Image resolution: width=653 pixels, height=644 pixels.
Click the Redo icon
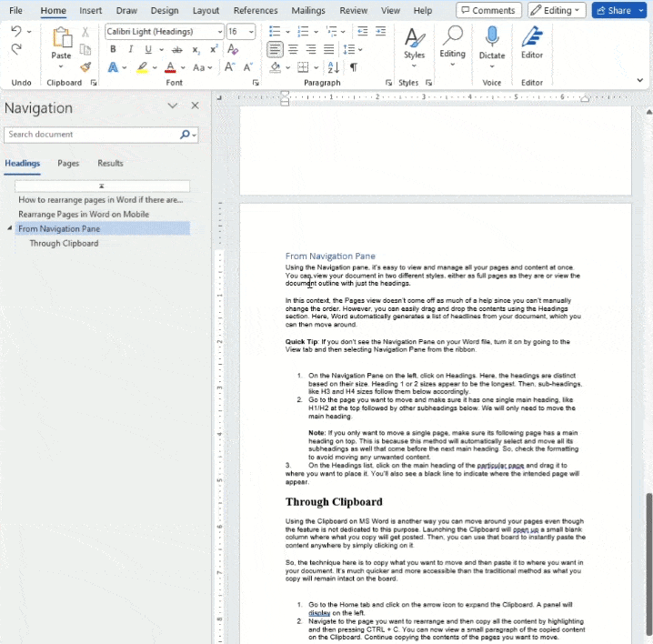coord(16,49)
